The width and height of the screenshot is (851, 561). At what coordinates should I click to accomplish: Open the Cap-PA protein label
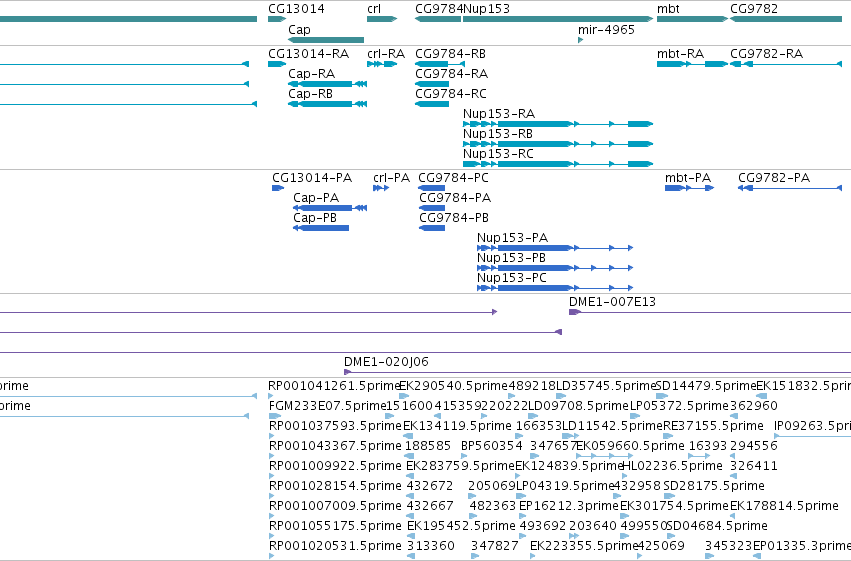(x=316, y=198)
